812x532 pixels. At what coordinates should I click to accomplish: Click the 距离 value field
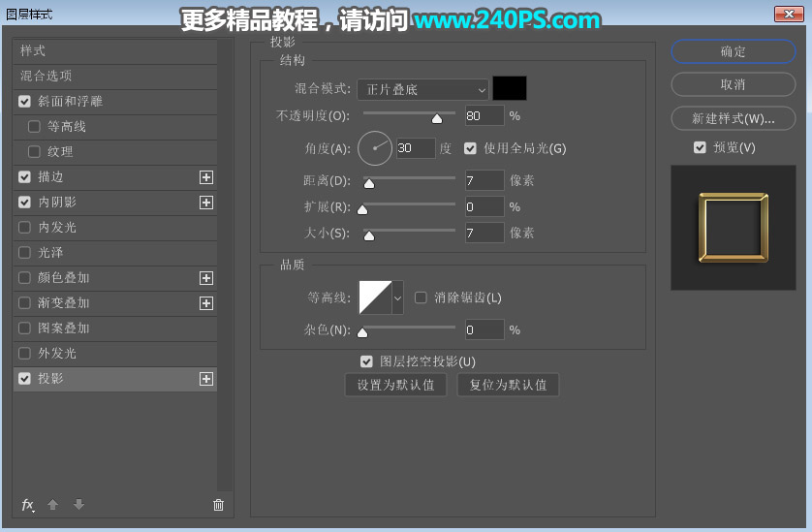tap(484, 180)
